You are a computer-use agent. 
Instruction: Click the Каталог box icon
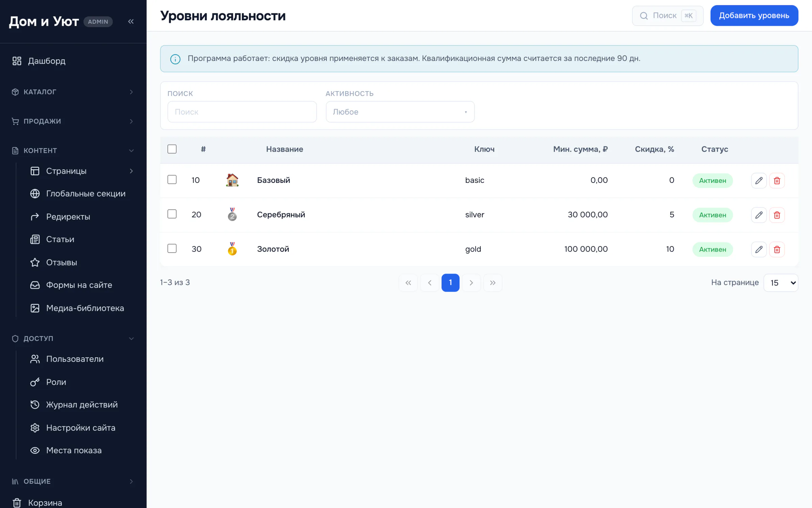[15, 92]
